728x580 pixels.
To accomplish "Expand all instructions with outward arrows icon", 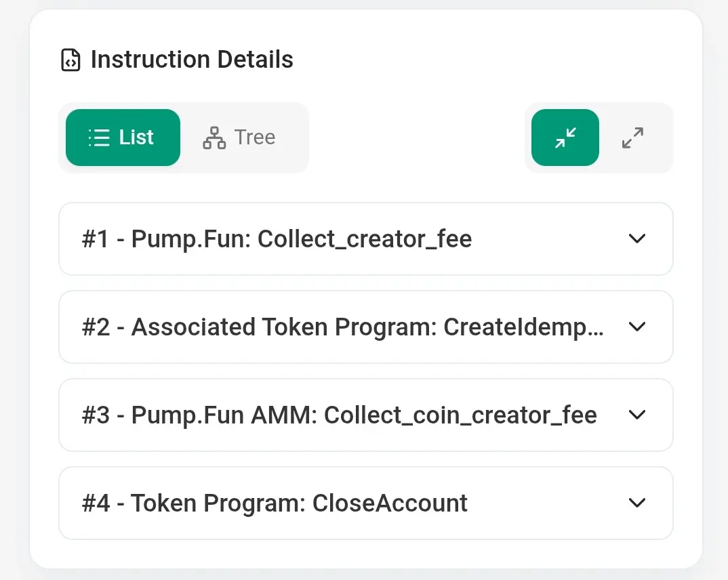I will pos(632,138).
